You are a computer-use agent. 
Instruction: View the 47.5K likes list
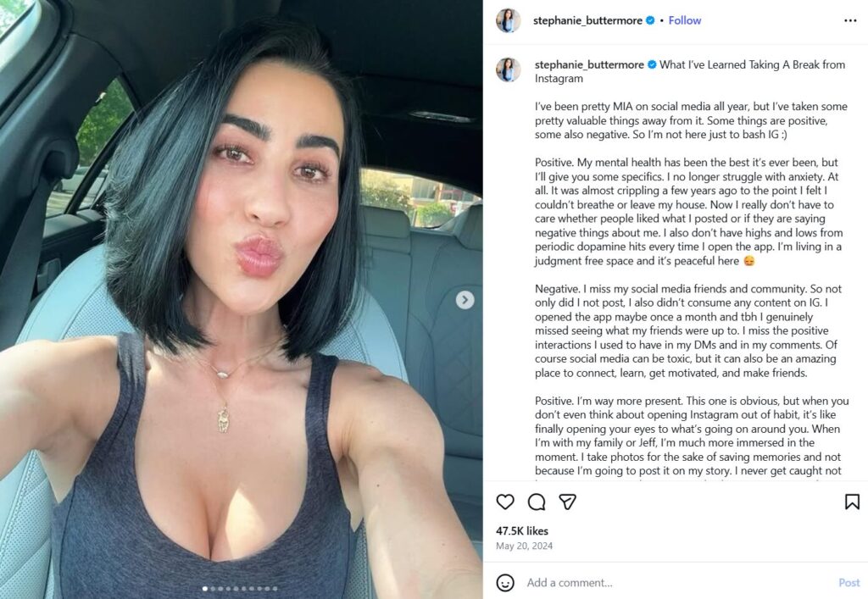pyautogui.click(x=522, y=531)
